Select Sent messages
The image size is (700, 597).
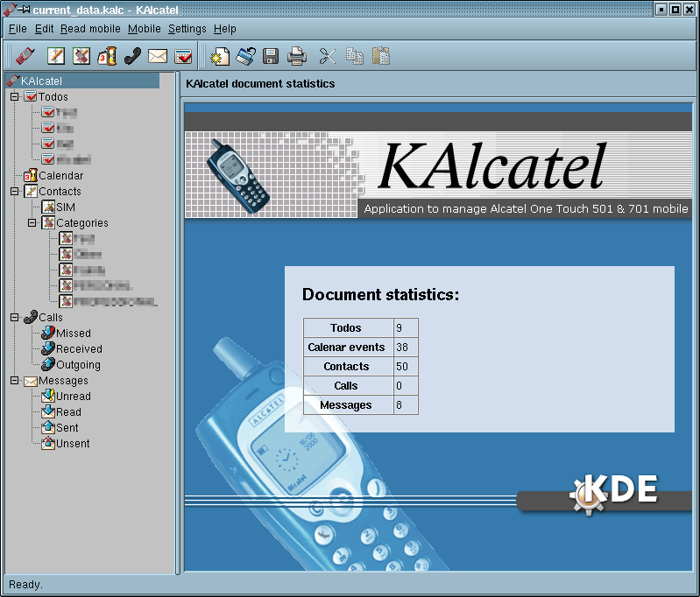point(67,428)
